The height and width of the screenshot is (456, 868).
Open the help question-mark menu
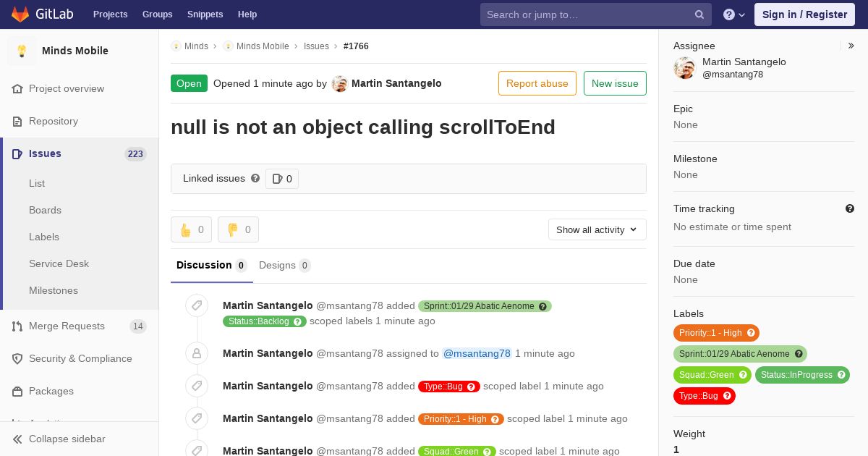(734, 14)
